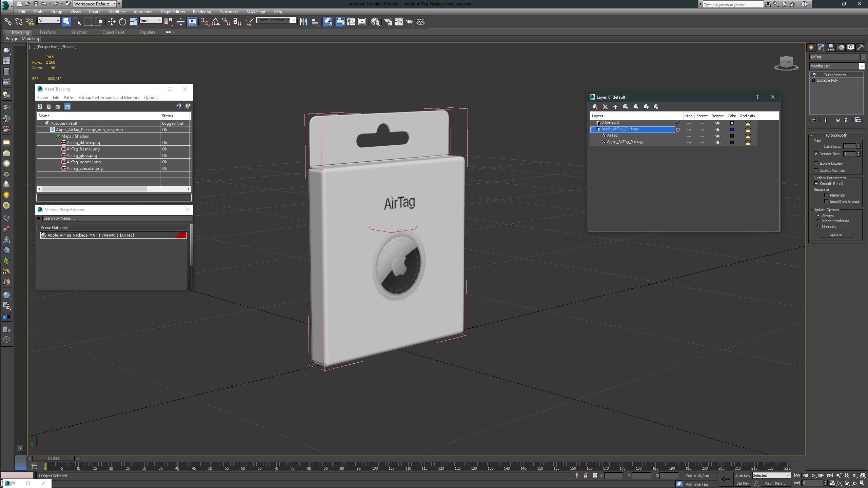Enable Isoline Display checkbox
868x488 pixels.
[816, 163]
